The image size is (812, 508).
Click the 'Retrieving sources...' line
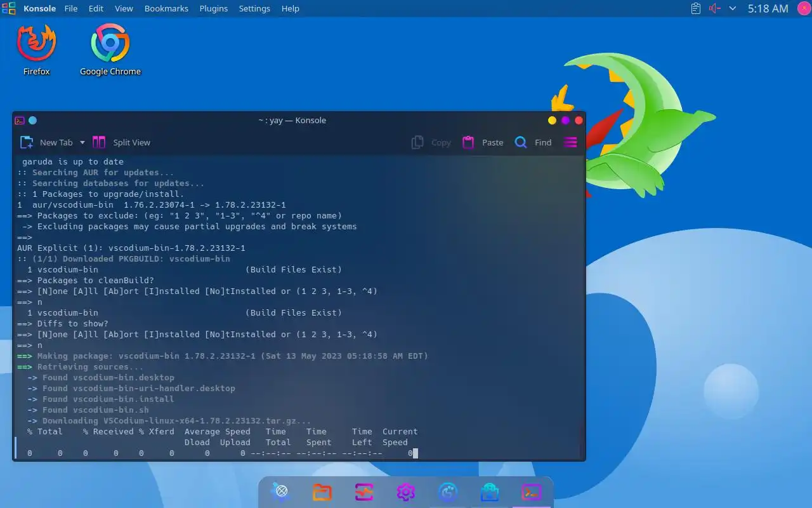click(x=80, y=367)
